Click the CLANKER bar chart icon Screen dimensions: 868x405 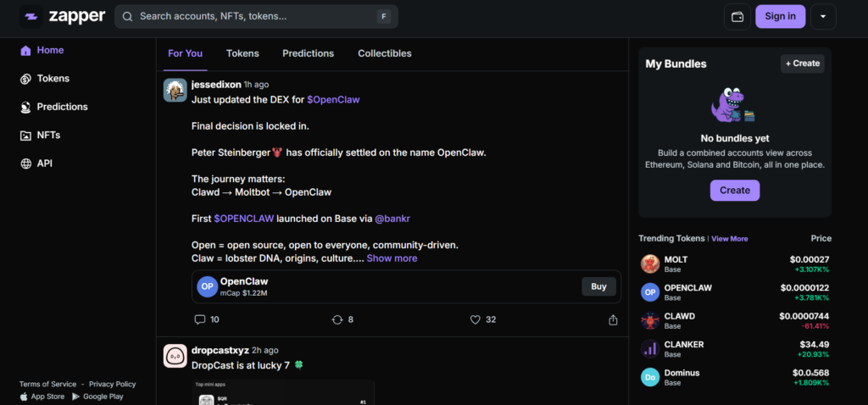[650, 348]
